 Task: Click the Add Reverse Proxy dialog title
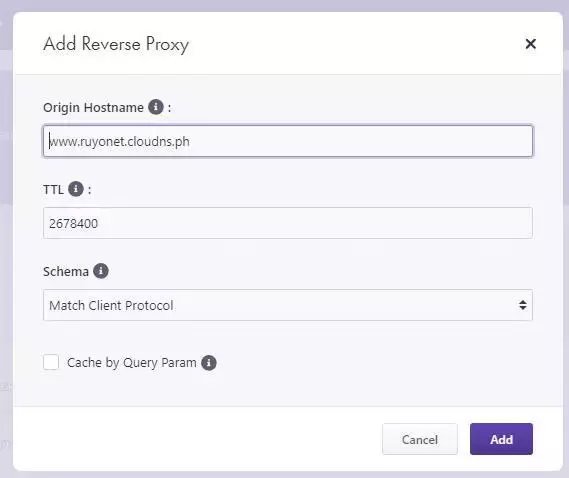(x=116, y=45)
